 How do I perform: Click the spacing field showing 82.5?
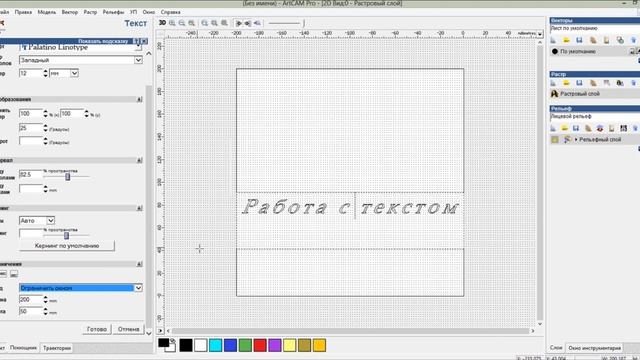click(31, 174)
